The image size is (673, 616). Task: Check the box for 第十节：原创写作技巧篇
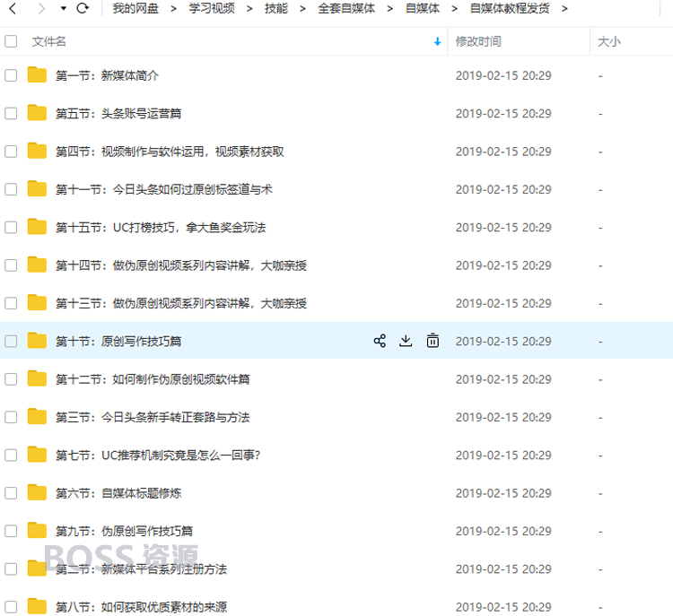point(11,342)
